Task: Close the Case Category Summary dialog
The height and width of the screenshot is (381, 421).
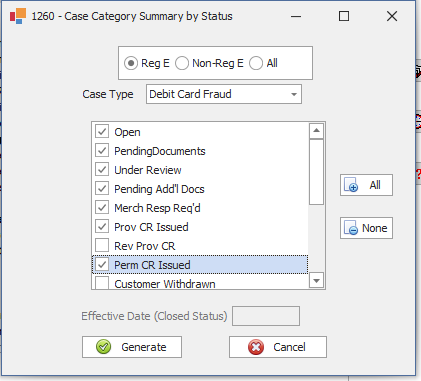Action: coord(392,16)
